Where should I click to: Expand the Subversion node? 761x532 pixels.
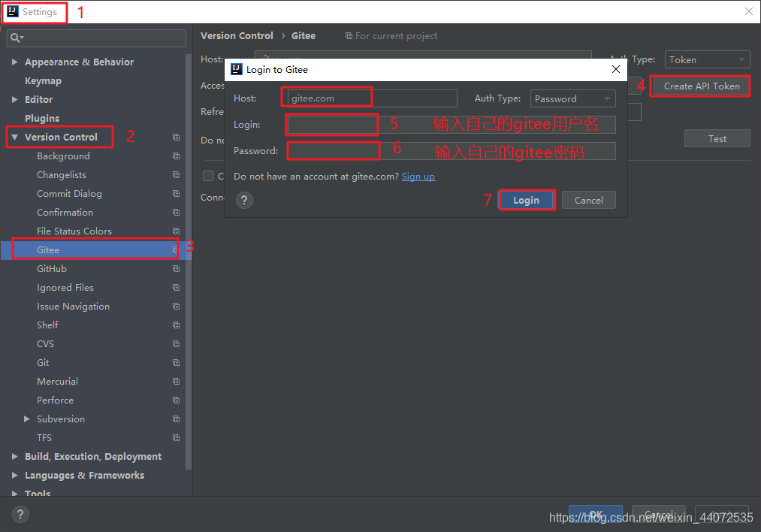point(27,419)
